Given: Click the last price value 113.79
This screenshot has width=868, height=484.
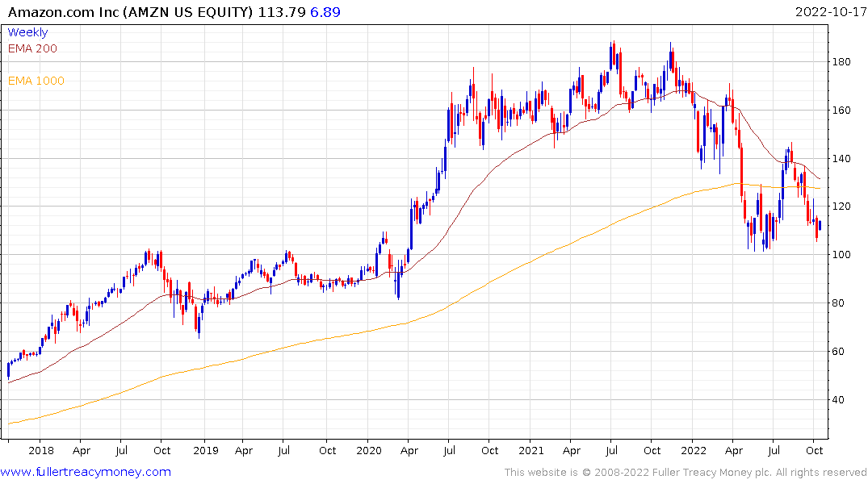Looking at the screenshot, I should pos(282,11).
